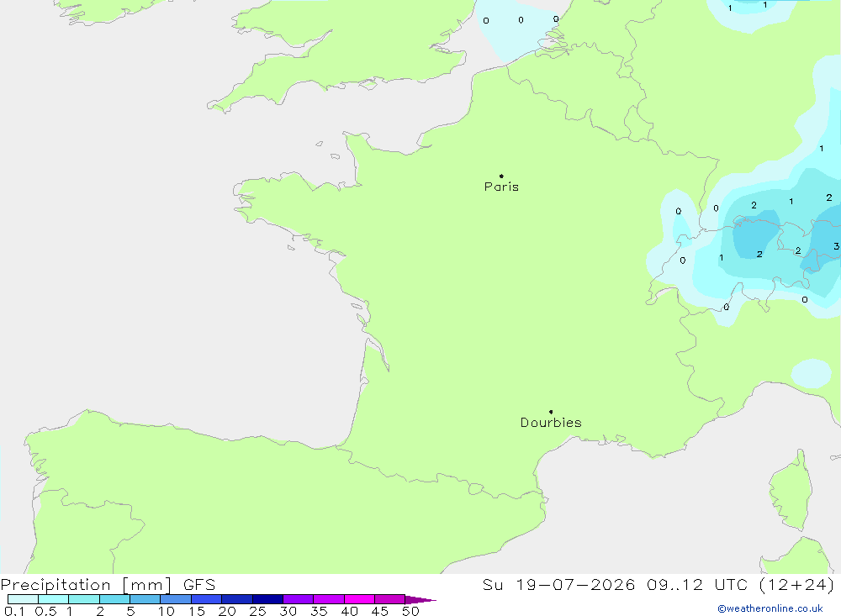Click the "GFS" model name

click(199, 585)
